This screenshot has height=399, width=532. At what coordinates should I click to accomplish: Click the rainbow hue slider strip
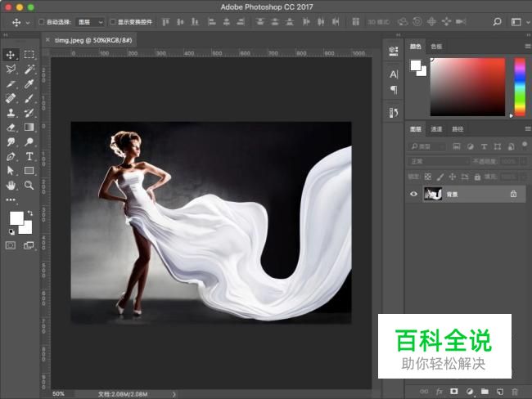519,87
